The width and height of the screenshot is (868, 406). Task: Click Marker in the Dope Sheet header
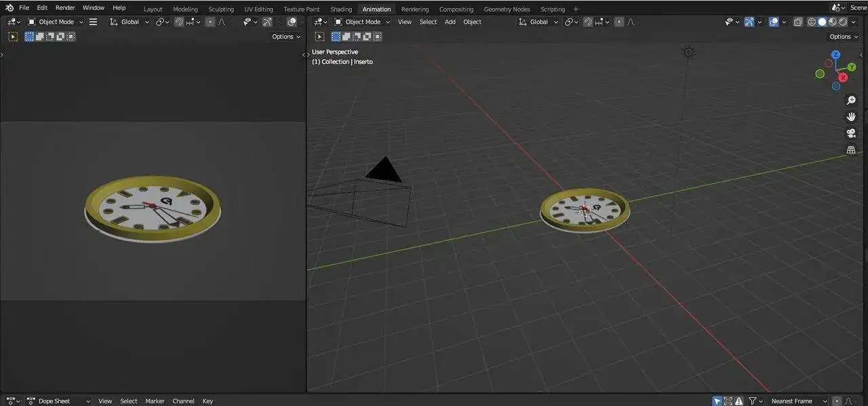(x=155, y=401)
